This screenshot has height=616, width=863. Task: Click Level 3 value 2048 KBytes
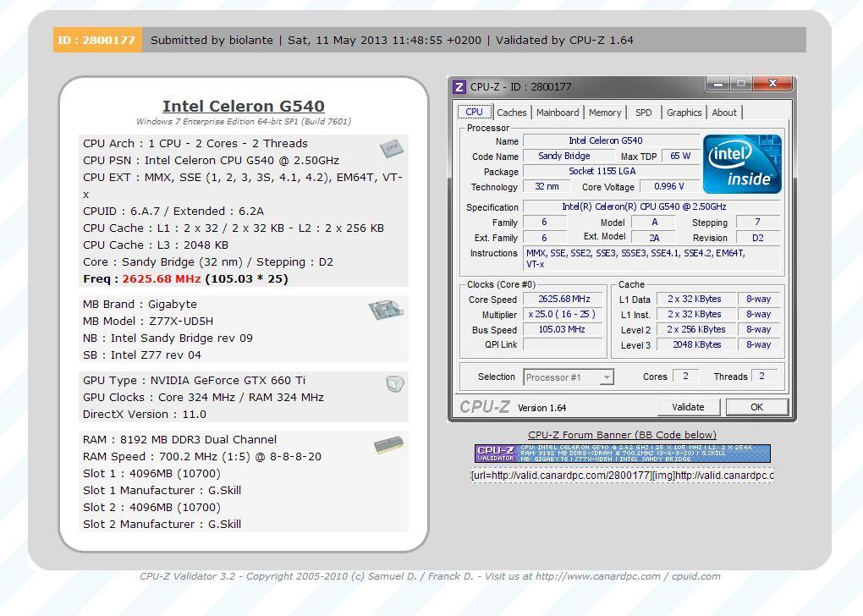695,344
